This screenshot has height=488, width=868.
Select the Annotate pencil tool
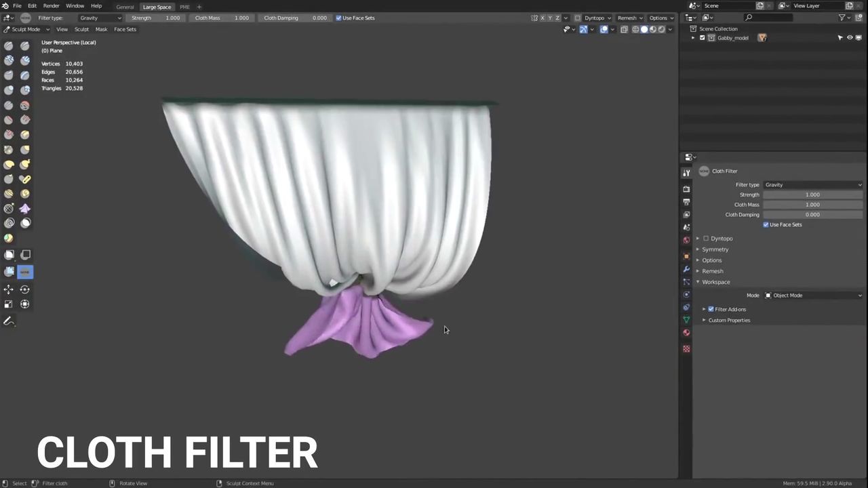[9, 321]
